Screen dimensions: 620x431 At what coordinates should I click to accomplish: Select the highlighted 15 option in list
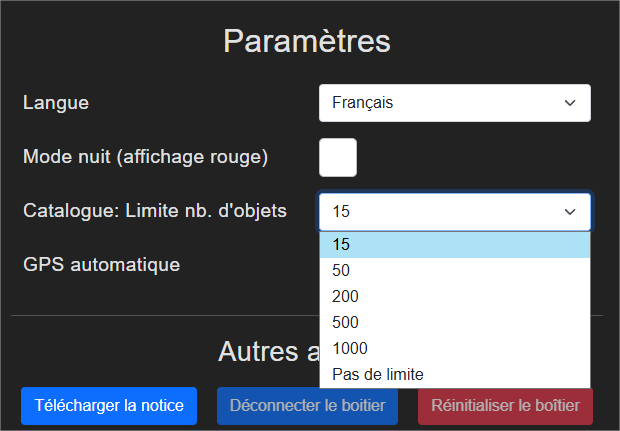[454, 245]
